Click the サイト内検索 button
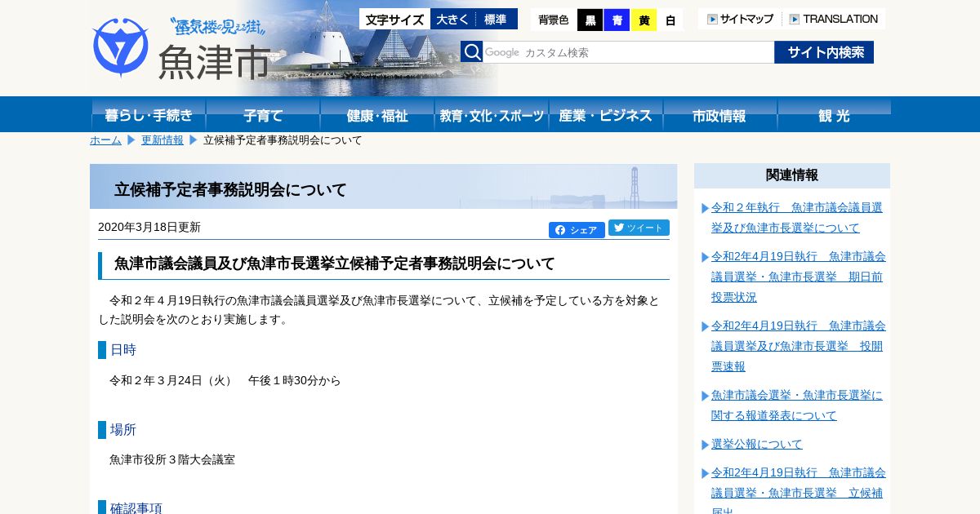The width and height of the screenshot is (980, 514). coord(824,52)
